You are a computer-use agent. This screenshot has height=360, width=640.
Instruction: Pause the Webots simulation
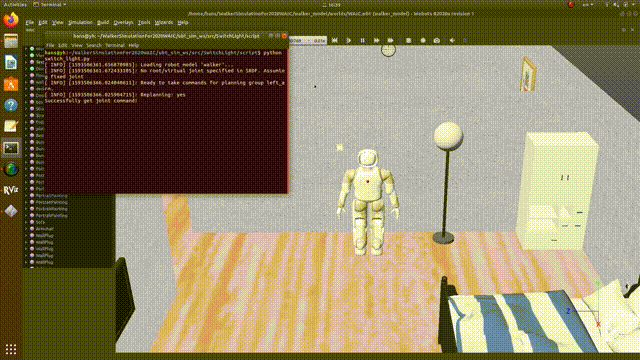362,40
